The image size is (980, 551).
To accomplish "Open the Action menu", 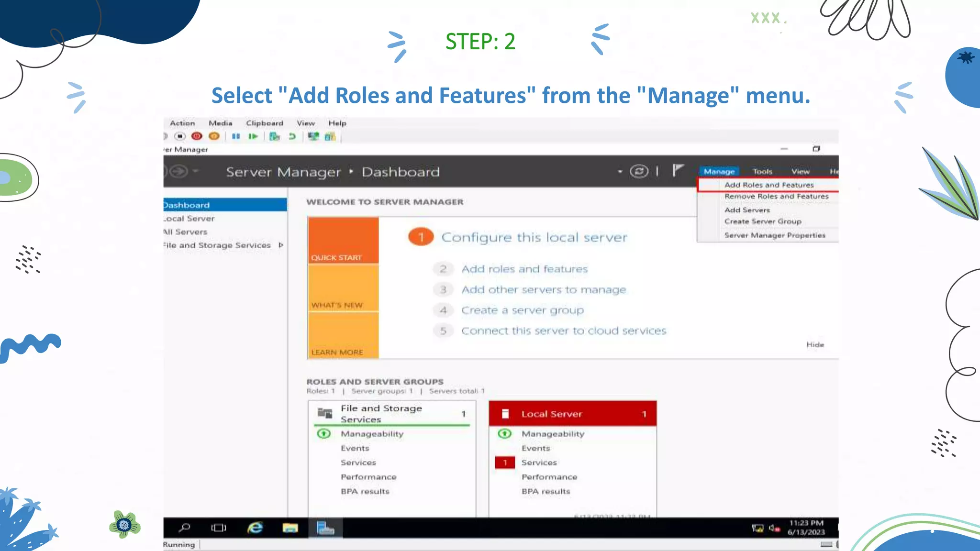I will (182, 123).
